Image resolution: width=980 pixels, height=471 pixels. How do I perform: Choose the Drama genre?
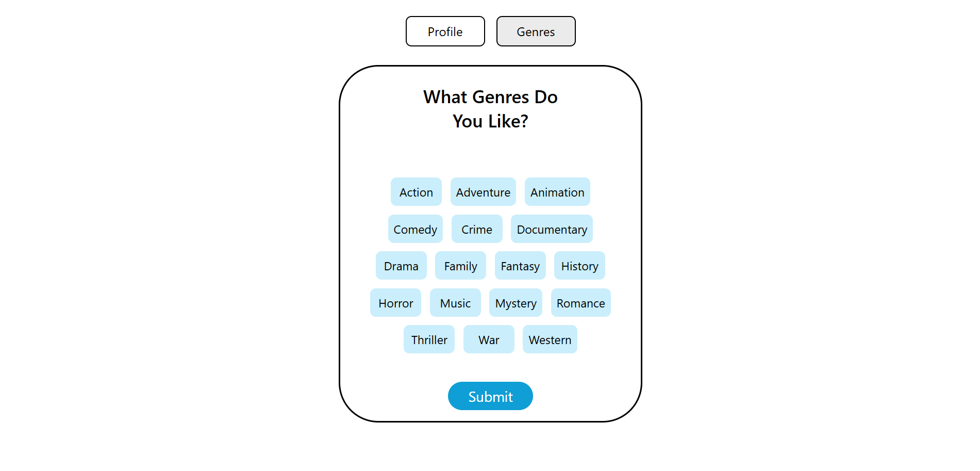401,266
